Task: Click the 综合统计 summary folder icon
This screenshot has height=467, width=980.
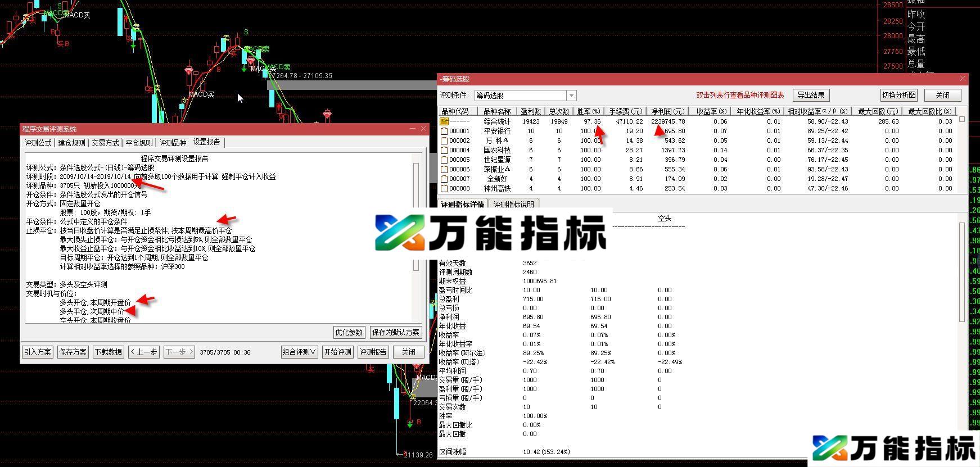Action: pos(444,121)
